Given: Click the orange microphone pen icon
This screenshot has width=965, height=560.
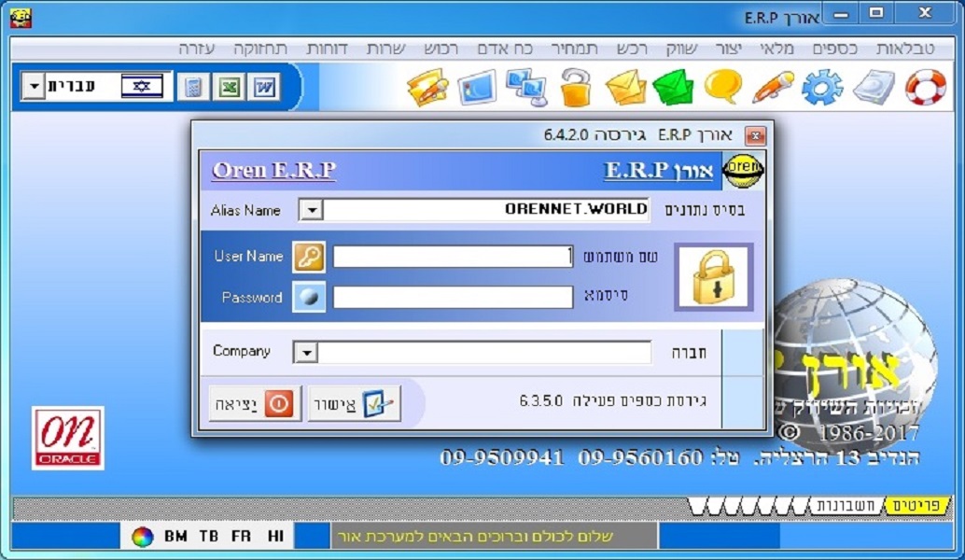Looking at the screenshot, I should [x=773, y=88].
